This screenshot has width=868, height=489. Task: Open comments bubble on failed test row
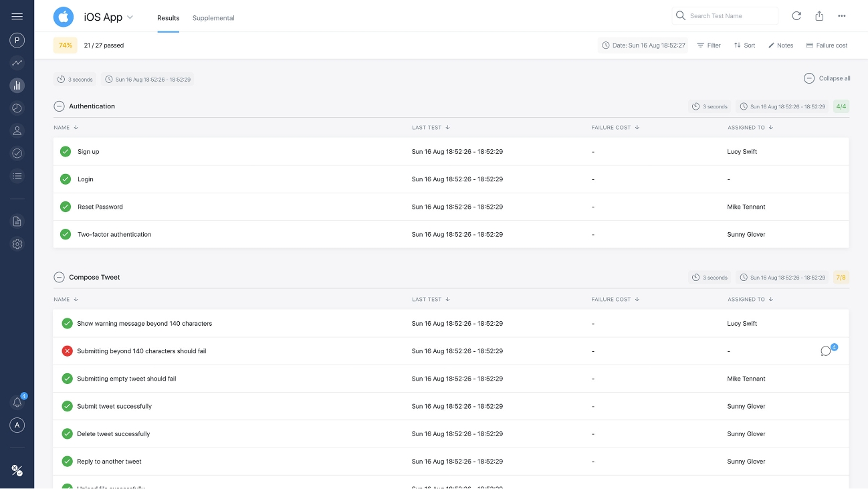tap(827, 351)
